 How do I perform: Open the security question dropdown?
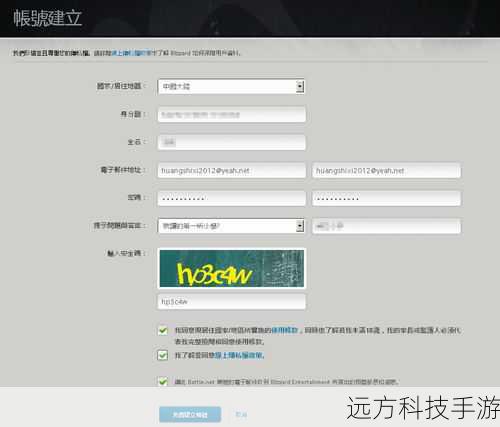point(231,226)
